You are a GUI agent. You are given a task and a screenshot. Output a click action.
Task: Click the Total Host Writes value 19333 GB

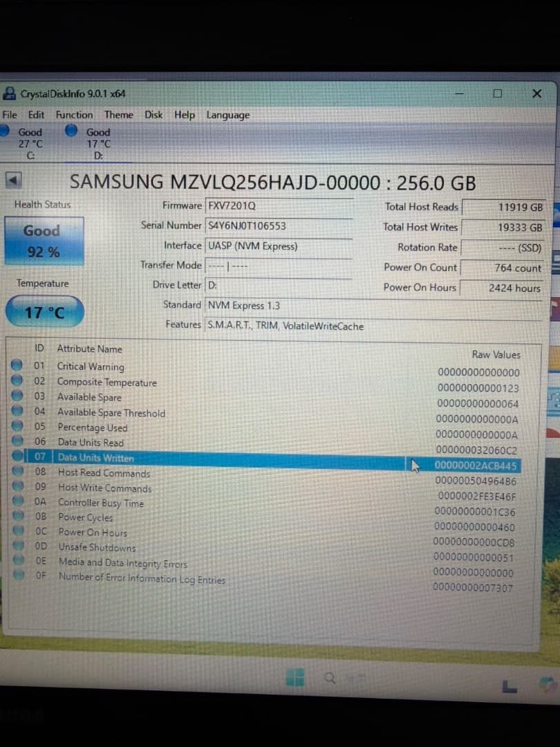pyautogui.click(x=503, y=228)
